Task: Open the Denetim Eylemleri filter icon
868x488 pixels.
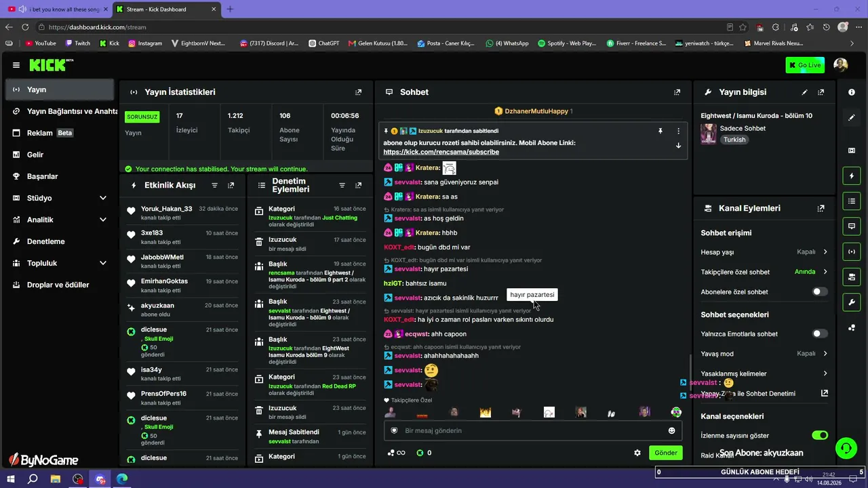Action: coord(342,185)
